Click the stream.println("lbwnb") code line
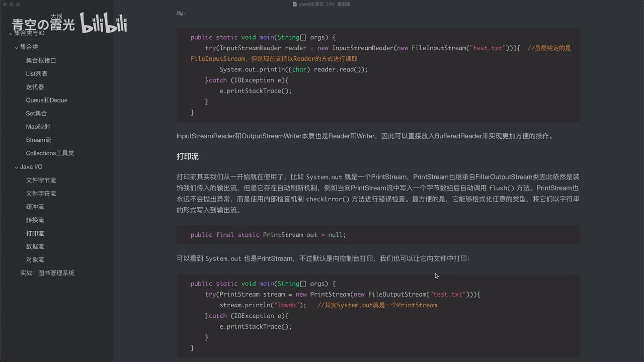 pyautogui.click(x=263, y=305)
